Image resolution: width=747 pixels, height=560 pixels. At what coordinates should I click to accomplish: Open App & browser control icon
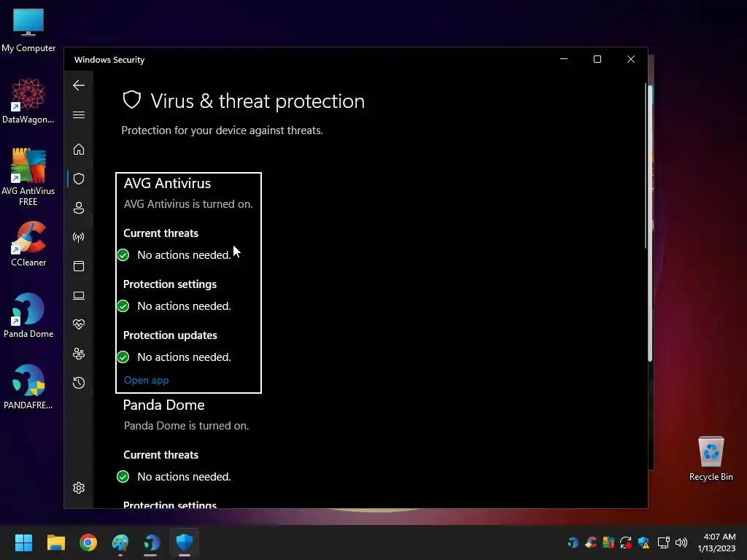pos(79,266)
